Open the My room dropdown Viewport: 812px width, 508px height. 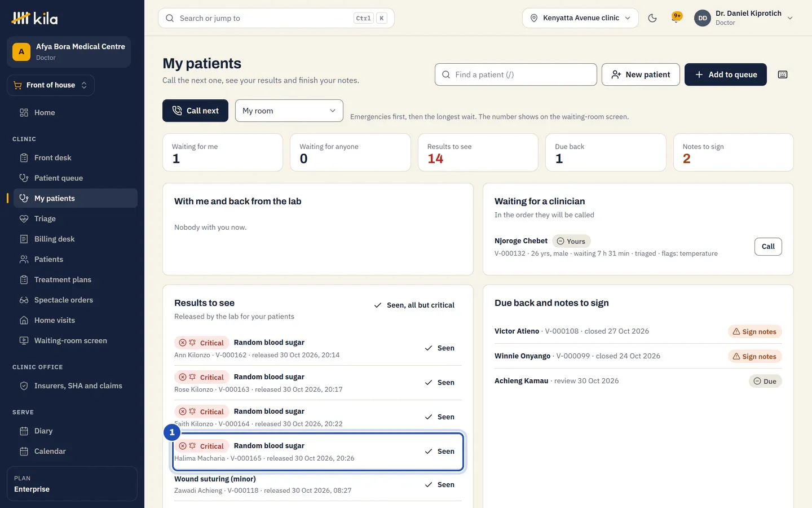point(289,111)
